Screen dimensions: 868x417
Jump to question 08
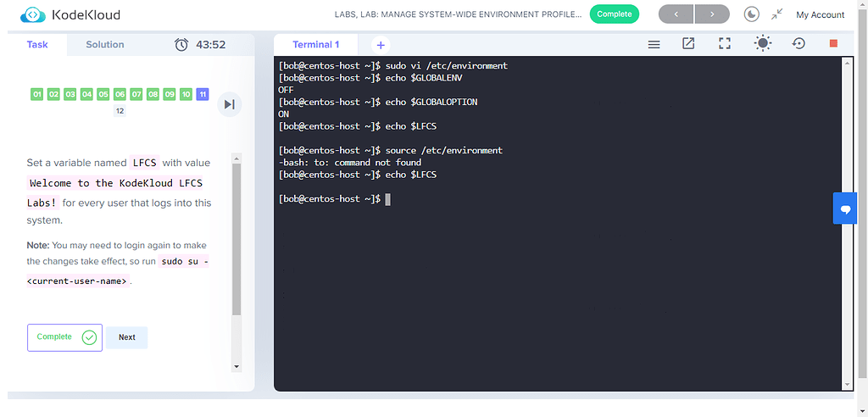[x=153, y=95]
